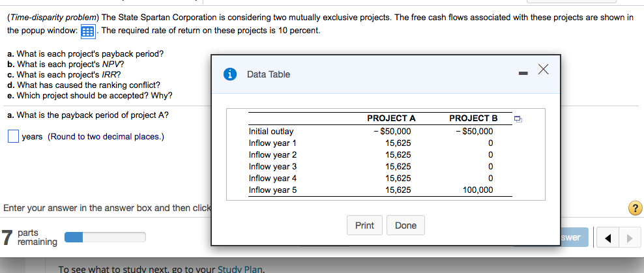The height and width of the screenshot is (273, 644).
Task: Click question text 'What is each project's NPV?'
Action: point(69,64)
